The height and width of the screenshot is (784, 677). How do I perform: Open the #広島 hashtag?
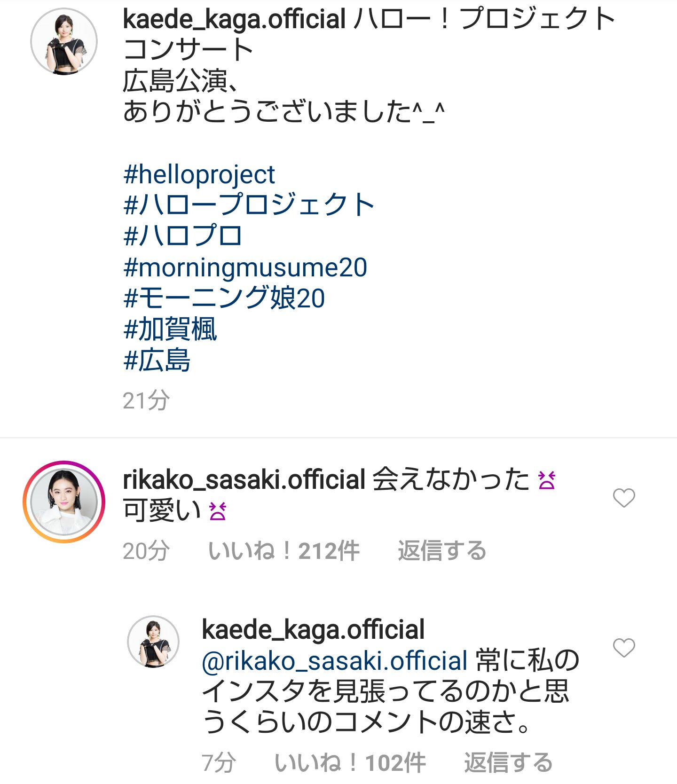157,361
